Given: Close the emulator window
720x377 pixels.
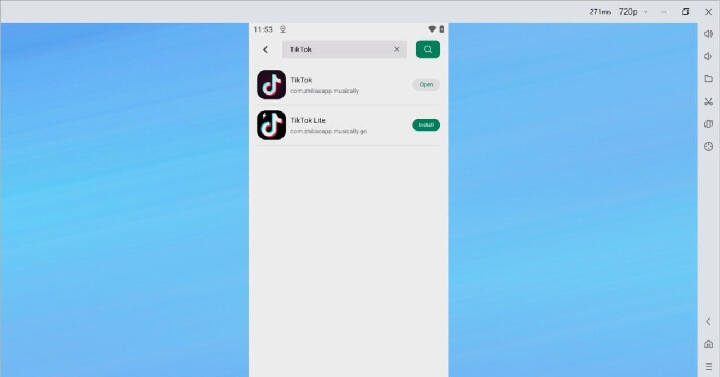Looking at the screenshot, I should (x=708, y=12).
